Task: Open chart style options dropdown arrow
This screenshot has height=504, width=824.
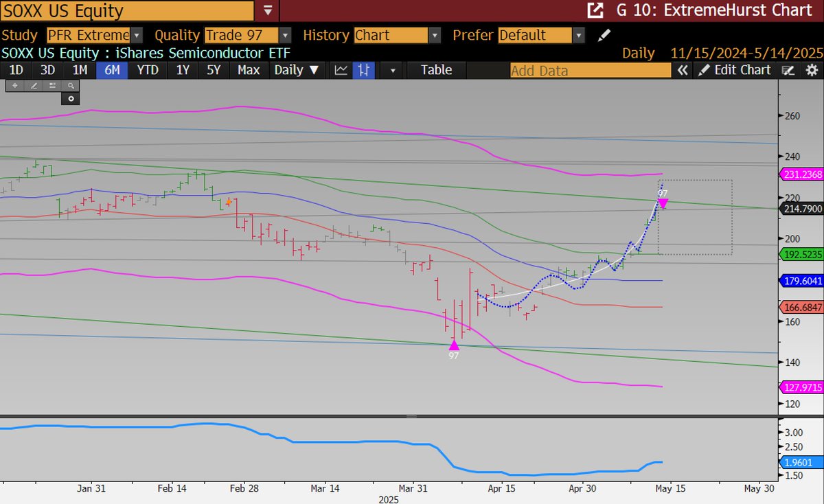Action: pos(393,69)
